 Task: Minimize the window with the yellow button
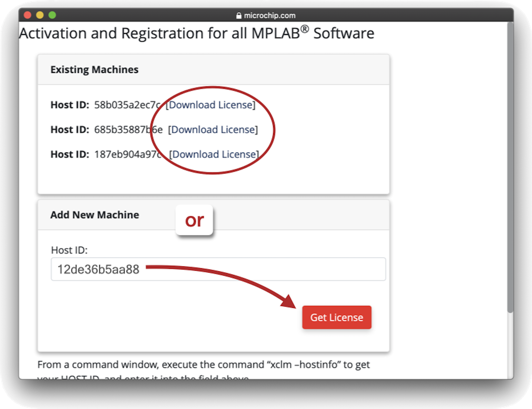40,15
